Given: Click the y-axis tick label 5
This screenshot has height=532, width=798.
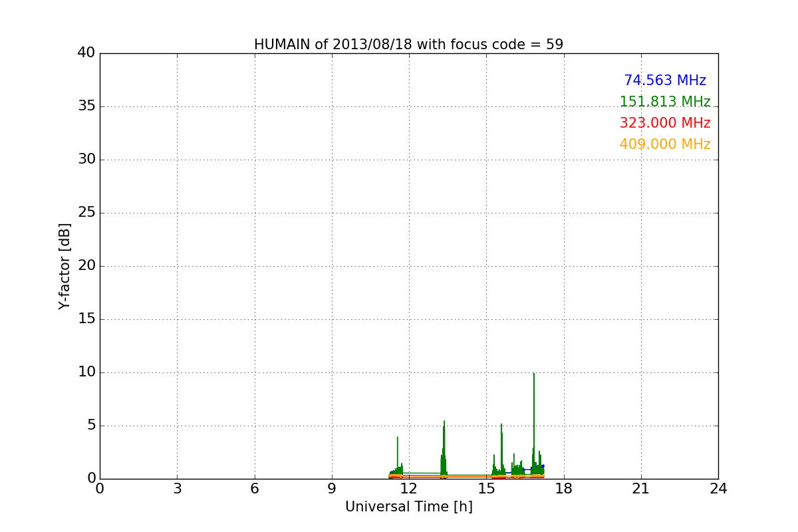Looking at the screenshot, I should pos(91,426).
